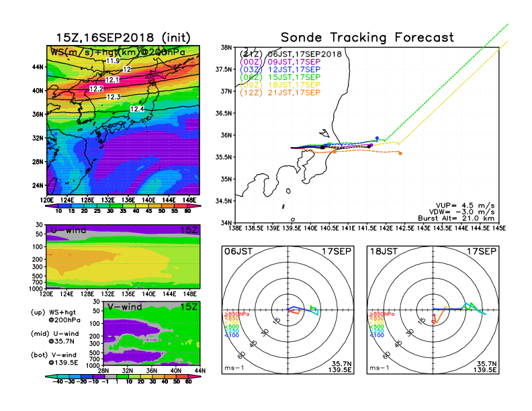
Task: Click the "12.3" height contour label
Action: click(114, 97)
